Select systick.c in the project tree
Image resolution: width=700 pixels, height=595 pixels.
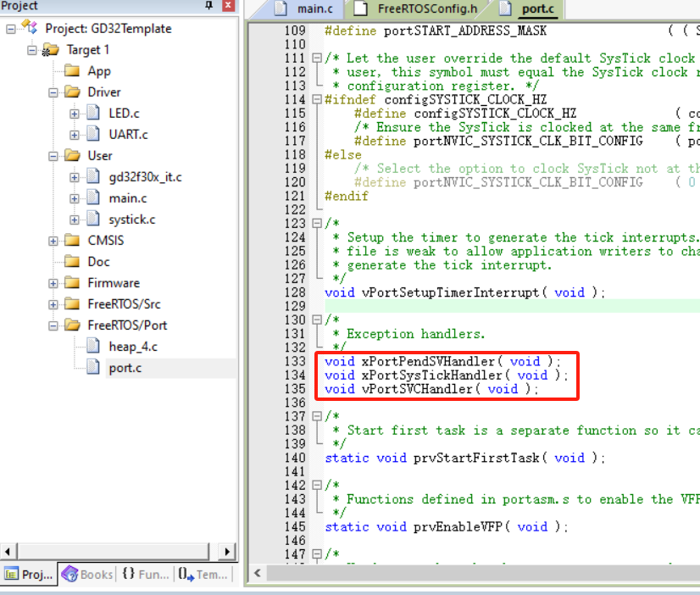pyautogui.click(x=132, y=220)
